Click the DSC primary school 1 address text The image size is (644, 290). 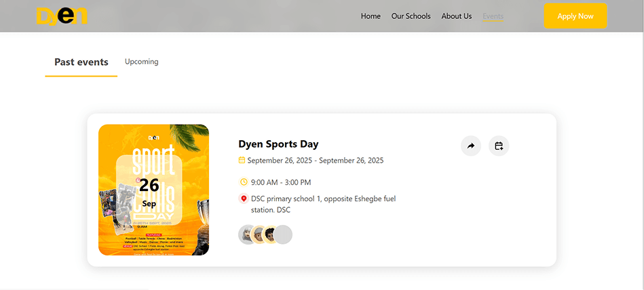pos(323,204)
